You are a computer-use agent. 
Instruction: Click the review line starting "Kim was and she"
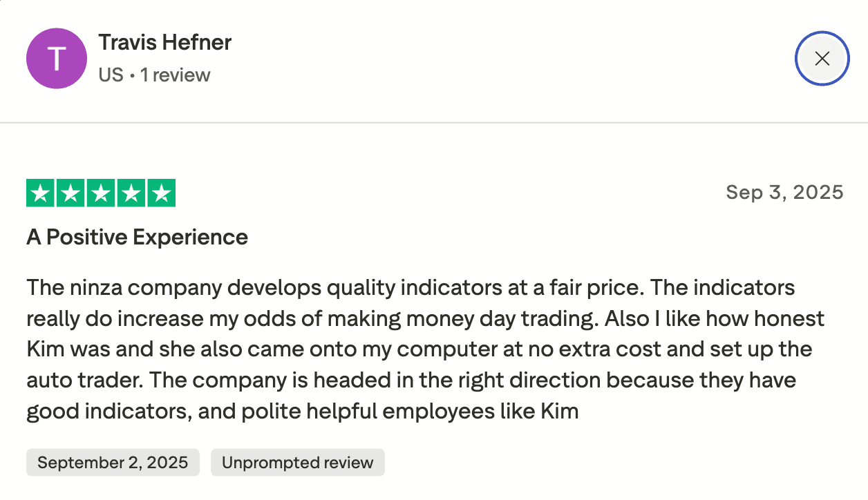[419, 349]
